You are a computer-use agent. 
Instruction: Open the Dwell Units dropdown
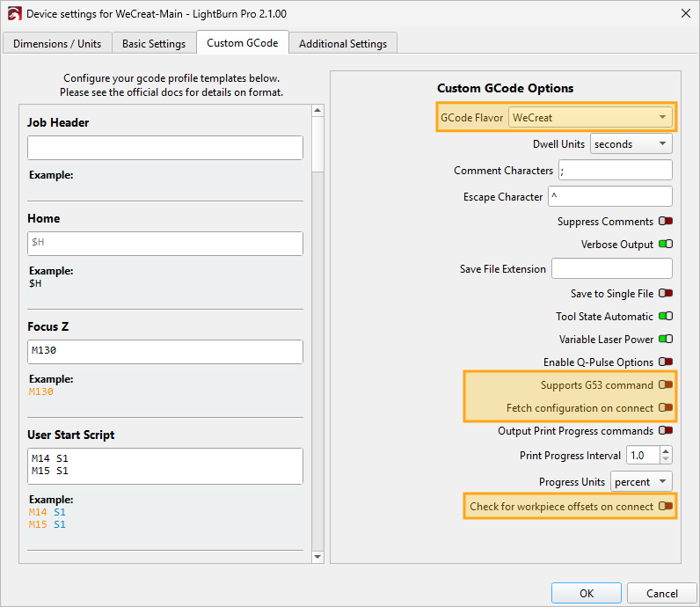631,143
